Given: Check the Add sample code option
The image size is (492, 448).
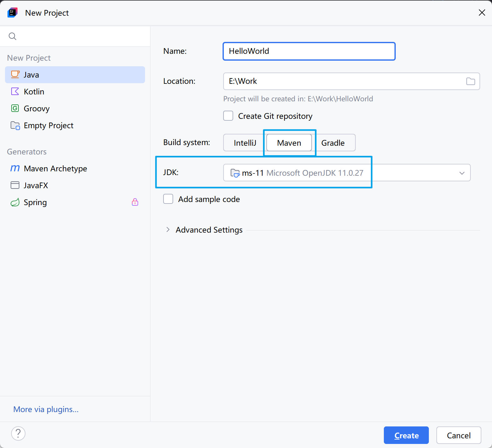Looking at the screenshot, I should click(168, 199).
